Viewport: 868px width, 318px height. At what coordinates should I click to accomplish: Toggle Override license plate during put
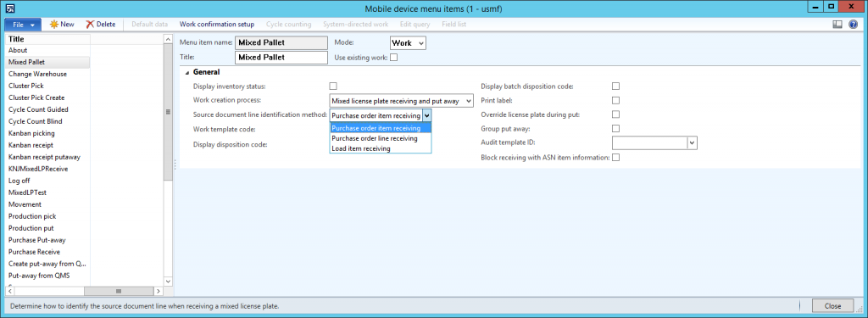[615, 114]
